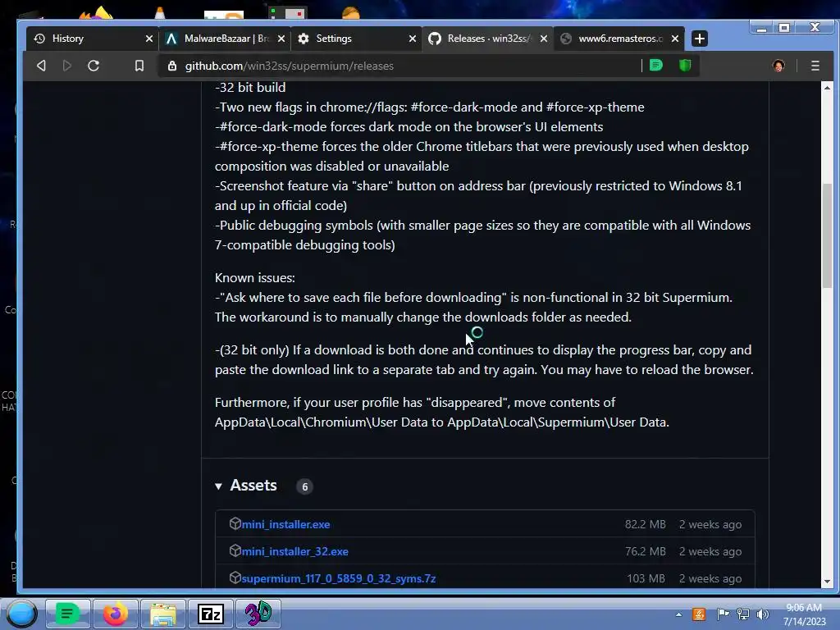Open a new tab with the plus button
Screen dimensions: 840x630
(x=700, y=39)
